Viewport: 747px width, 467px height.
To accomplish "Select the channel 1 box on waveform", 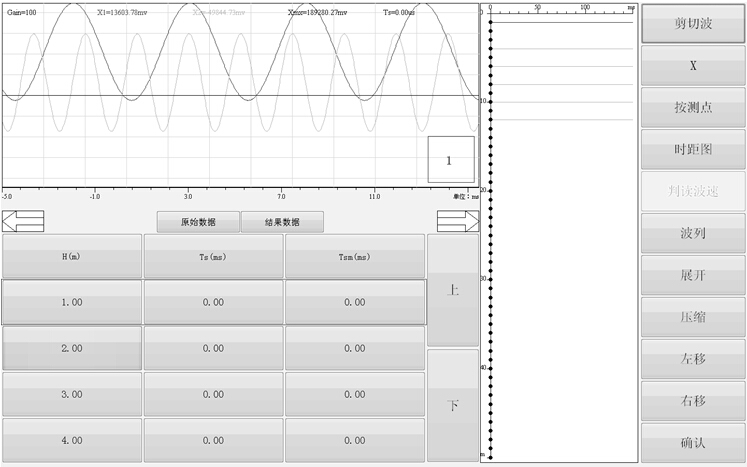I will 450,160.
